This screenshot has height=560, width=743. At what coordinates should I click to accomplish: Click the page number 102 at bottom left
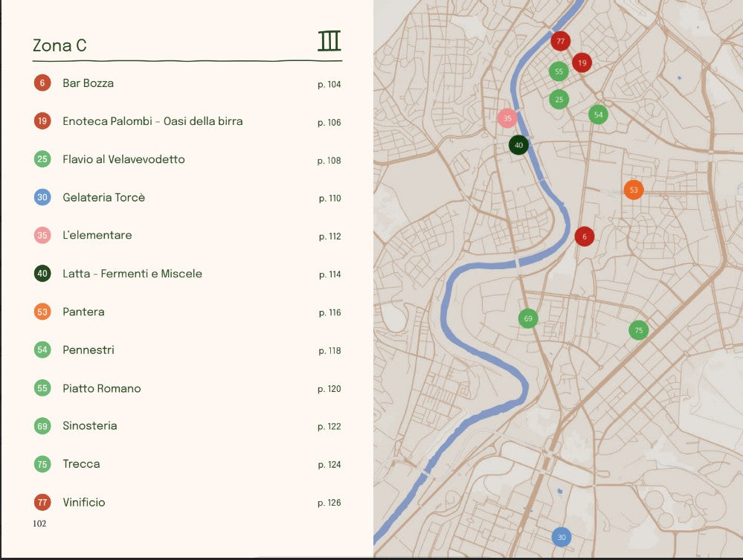(x=39, y=524)
